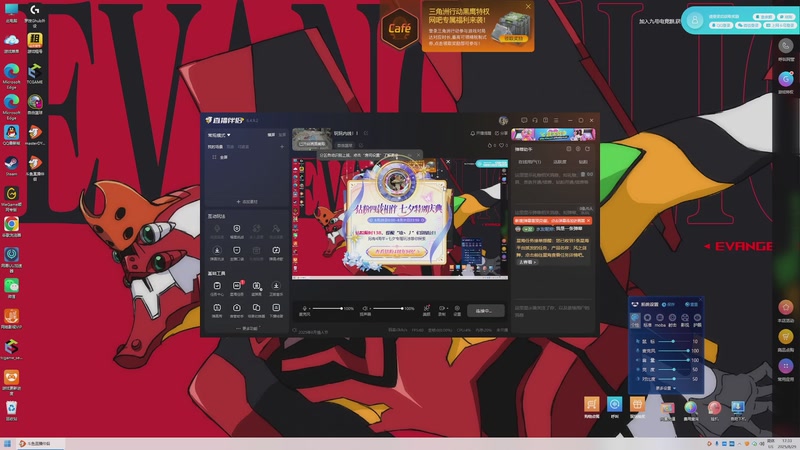Click the plus icon to add a scene
The height and width of the screenshot is (450, 800).
[x=282, y=147]
